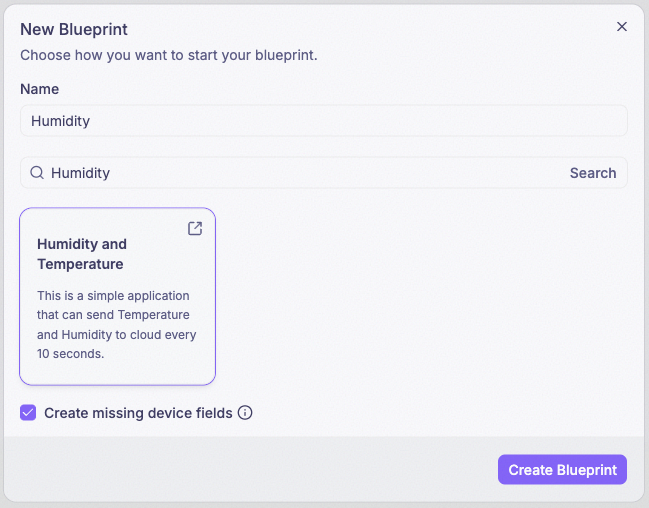This screenshot has width=649, height=508.
Task: Click the 'Humidity and Temperature' card title
Action: click(x=82, y=254)
